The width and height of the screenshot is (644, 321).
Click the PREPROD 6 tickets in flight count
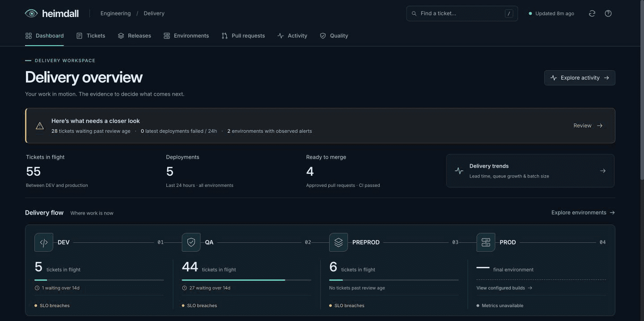coord(333,267)
